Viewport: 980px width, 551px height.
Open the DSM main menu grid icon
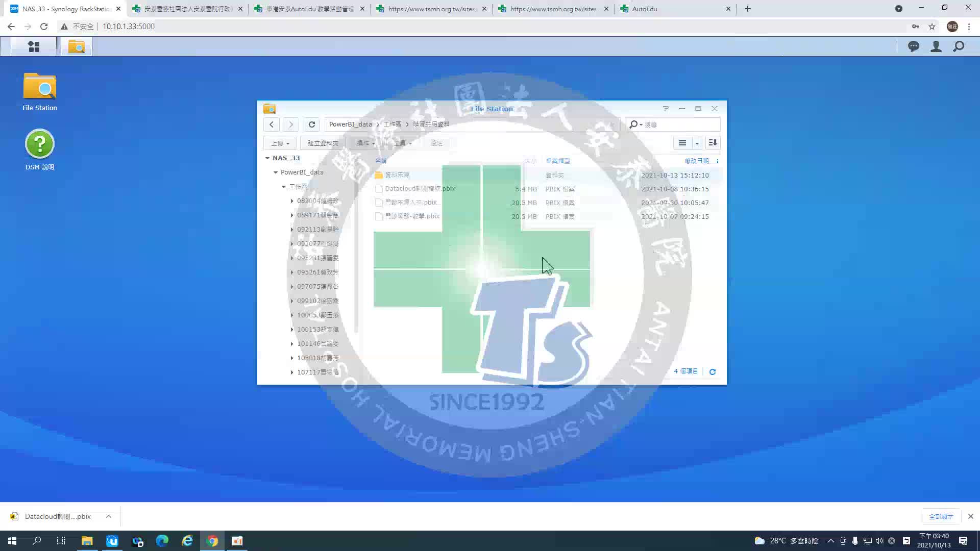pyautogui.click(x=34, y=46)
